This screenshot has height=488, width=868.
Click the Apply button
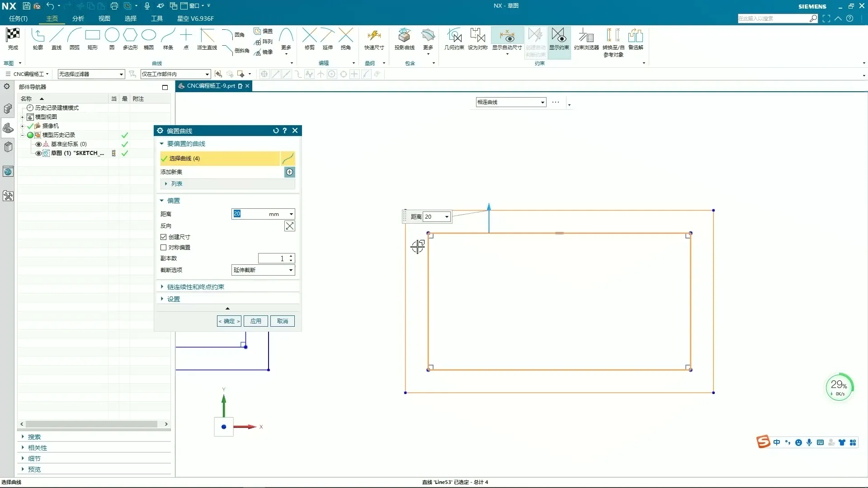coord(256,321)
